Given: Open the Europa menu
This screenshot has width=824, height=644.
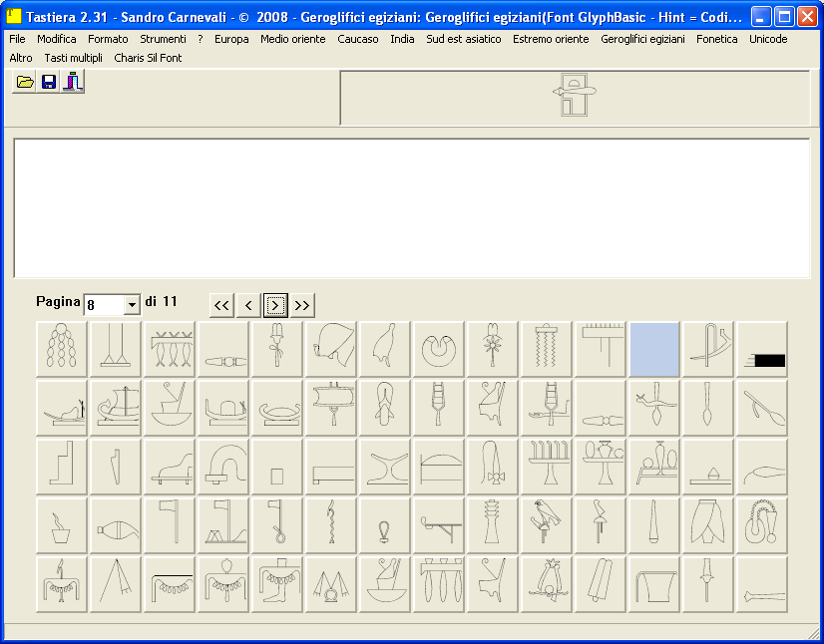Looking at the screenshot, I should click(231, 39).
